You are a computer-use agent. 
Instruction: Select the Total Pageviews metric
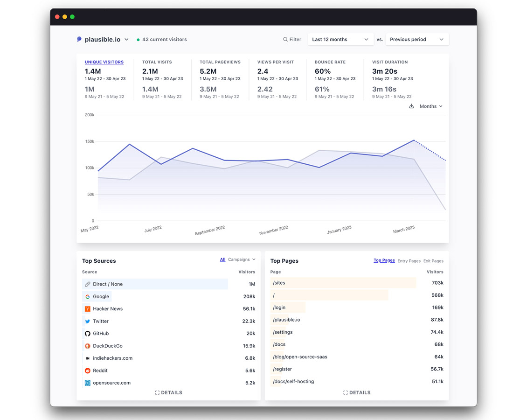(220, 62)
